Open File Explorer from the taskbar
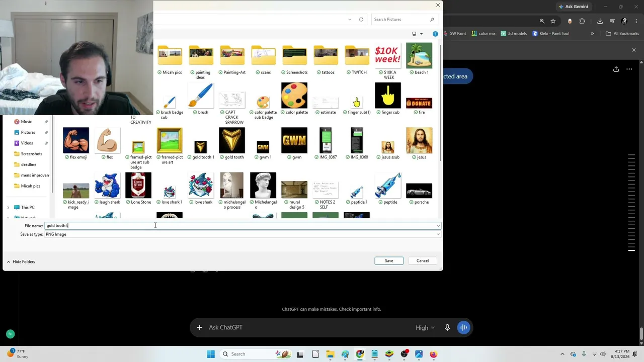 point(330,354)
